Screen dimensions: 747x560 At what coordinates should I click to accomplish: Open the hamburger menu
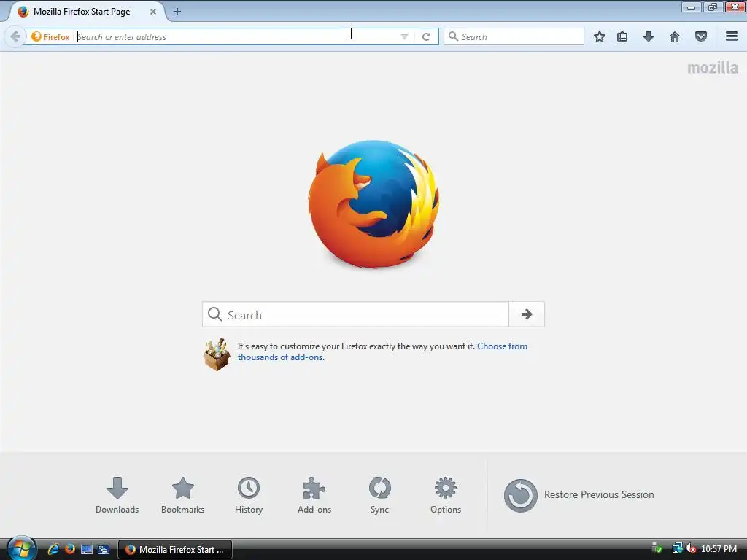[732, 36]
